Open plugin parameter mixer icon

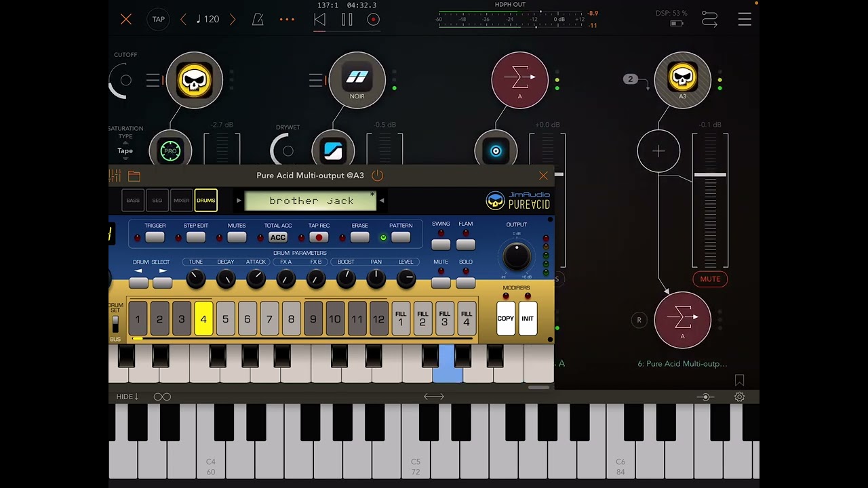(x=115, y=176)
